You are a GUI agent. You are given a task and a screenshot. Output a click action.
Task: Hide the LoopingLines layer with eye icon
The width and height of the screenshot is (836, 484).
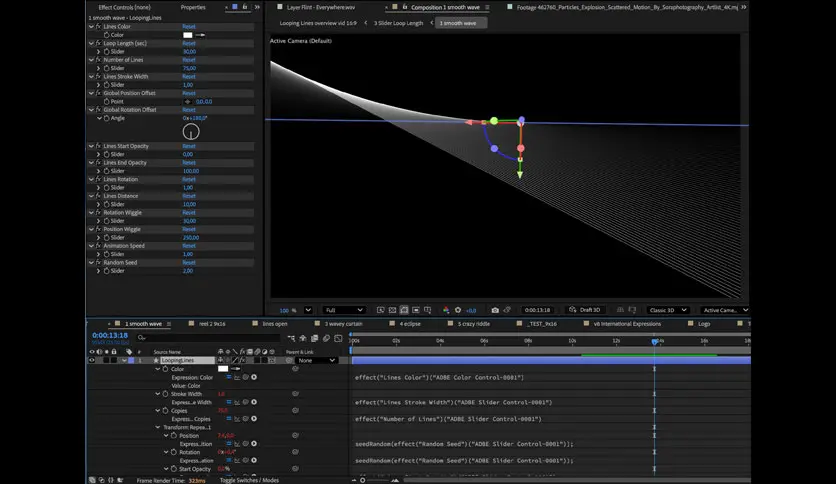(x=92, y=360)
